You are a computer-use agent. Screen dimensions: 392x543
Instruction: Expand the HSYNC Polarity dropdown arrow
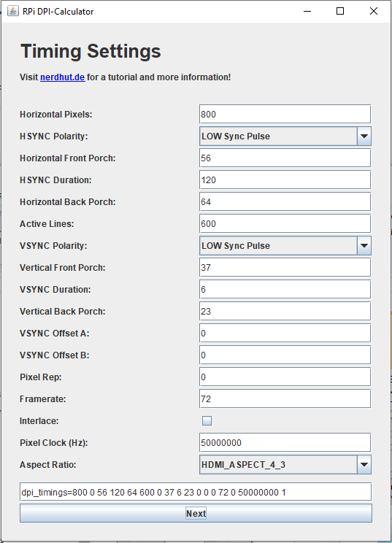[364, 136]
